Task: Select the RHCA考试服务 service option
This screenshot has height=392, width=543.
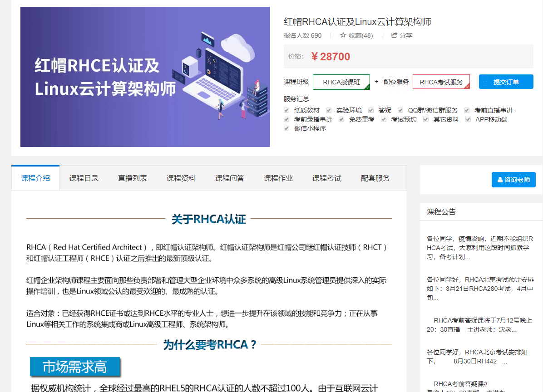Action: click(x=441, y=82)
